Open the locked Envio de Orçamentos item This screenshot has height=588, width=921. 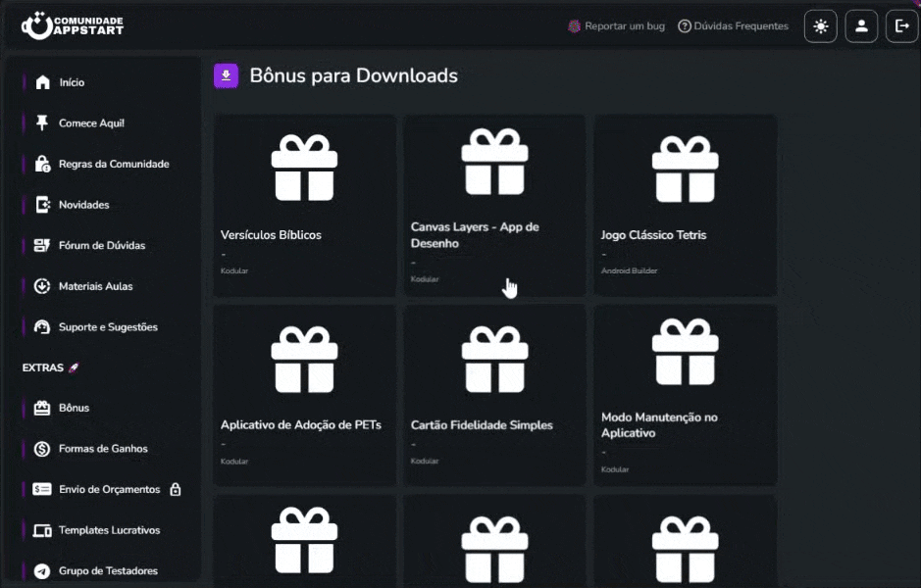coord(108,489)
